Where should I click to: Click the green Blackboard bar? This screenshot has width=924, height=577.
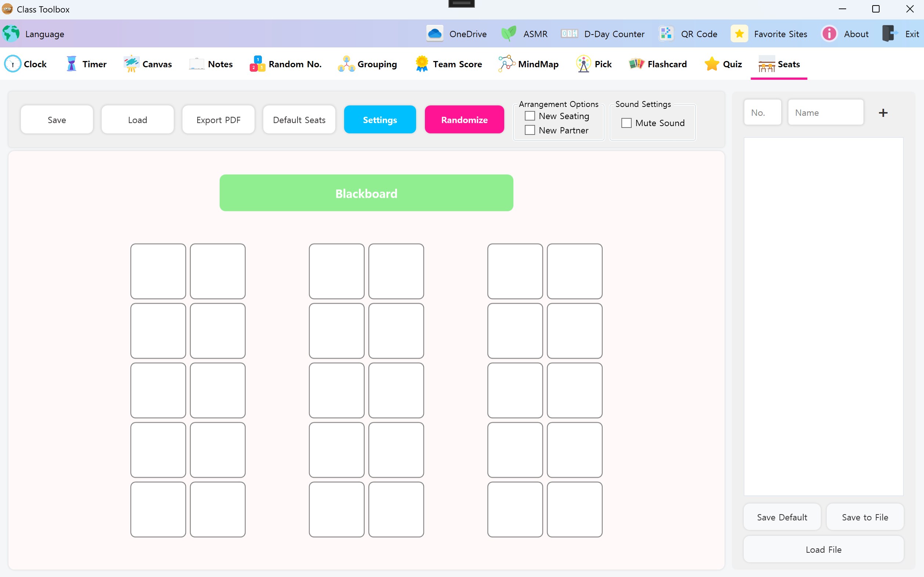coord(366,193)
